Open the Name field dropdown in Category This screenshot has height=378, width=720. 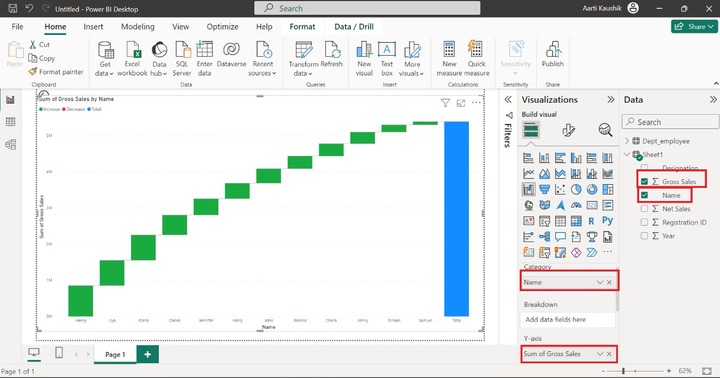[600, 282]
